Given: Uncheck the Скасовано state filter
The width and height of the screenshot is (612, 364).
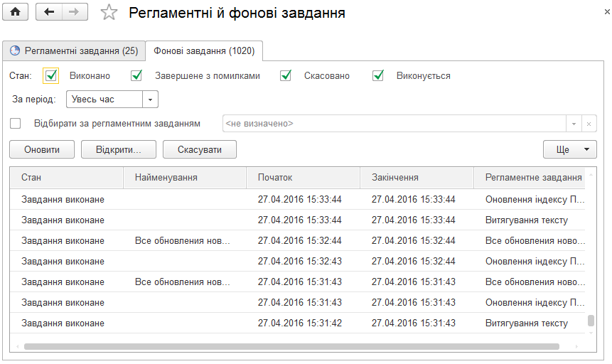Looking at the screenshot, I should 286,75.
